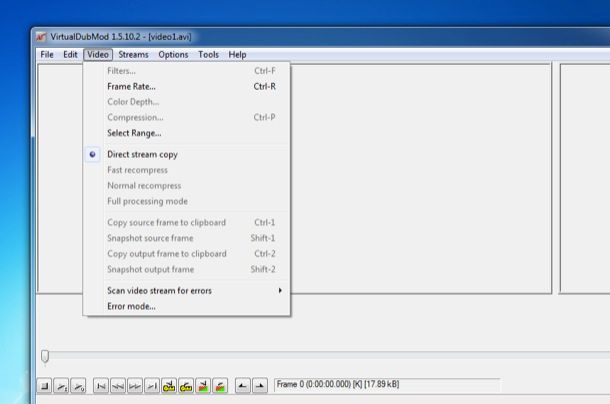Go to previous keyframe icon

[169, 386]
